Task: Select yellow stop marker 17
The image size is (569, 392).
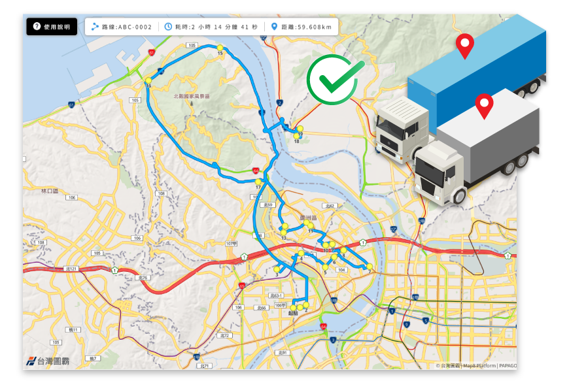Action: [258, 182]
